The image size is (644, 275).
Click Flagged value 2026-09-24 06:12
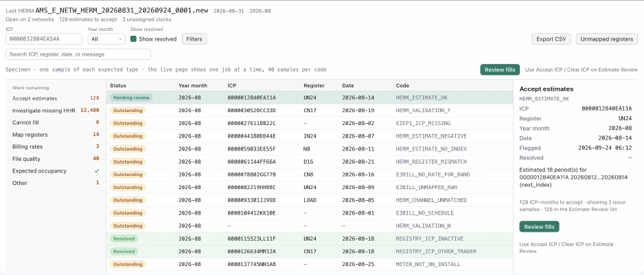[x=605, y=148]
